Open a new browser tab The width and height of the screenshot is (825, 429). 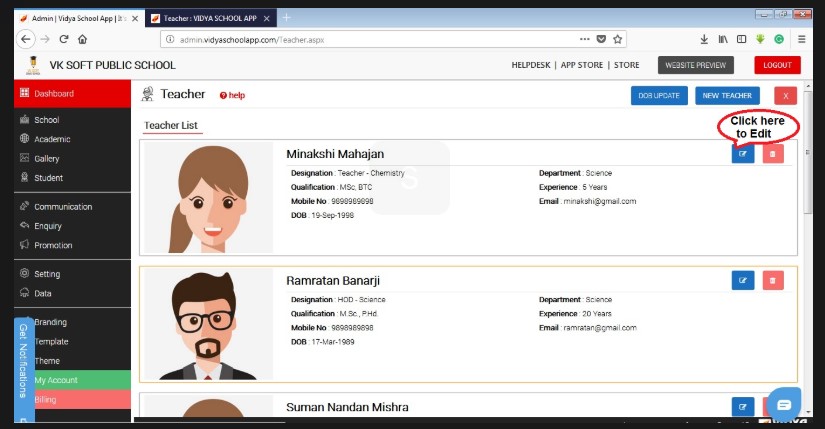(x=286, y=18)
